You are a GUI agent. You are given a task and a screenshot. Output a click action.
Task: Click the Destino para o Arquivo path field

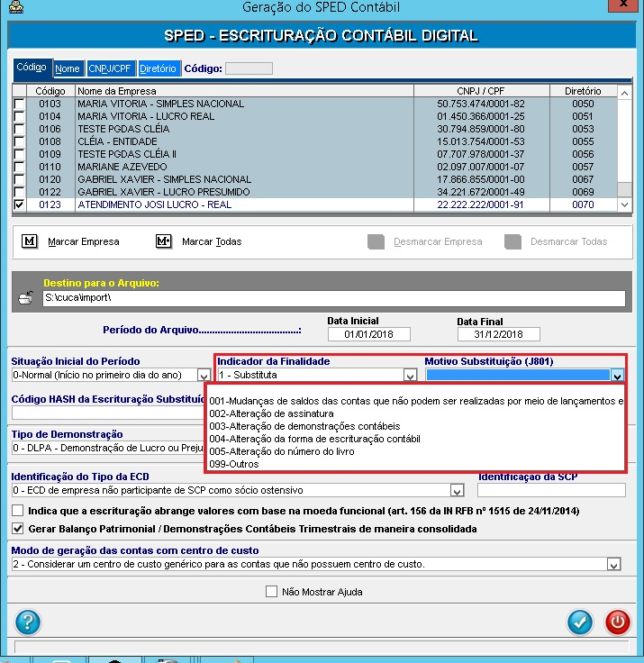tap(333, 298)
